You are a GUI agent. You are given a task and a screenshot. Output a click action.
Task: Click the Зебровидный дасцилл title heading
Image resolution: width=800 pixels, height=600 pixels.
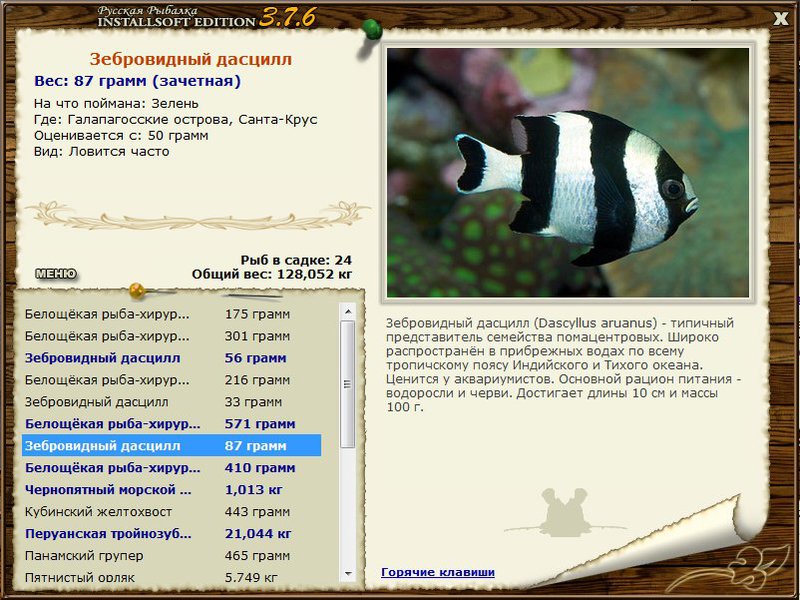click(191, 59)
